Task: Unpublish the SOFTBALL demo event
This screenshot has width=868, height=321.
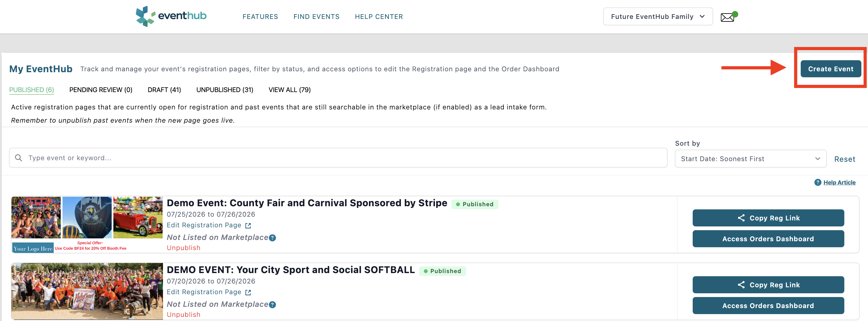Action: coord(183,314)
